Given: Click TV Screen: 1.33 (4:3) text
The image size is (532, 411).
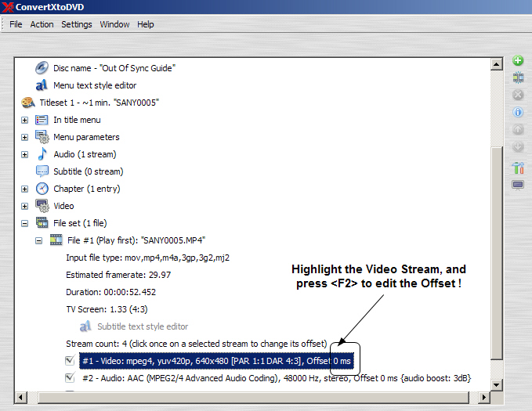Looking at the screenshot, I should (107, 309).
